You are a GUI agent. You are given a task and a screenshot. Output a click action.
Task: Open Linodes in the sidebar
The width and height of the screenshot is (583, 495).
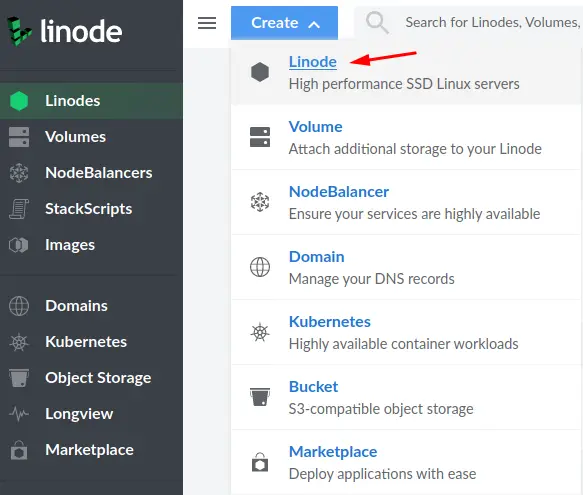pos(91,101)
